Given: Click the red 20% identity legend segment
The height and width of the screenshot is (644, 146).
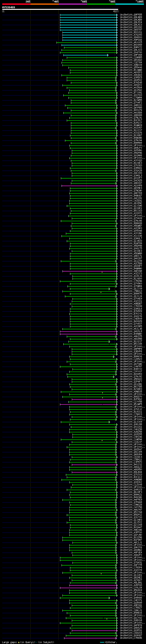Looking at the screenshot, I should (16, 4).
